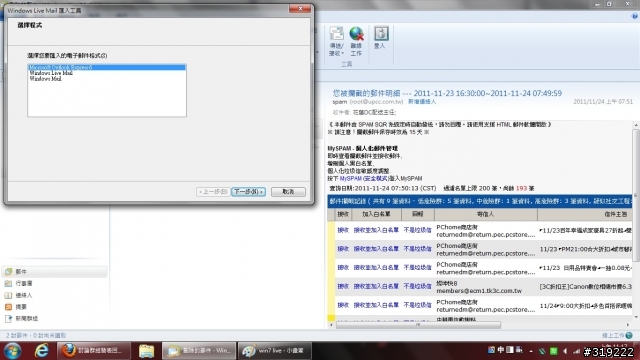Select Microsoft Outlook Express 6 in format list
640x360 pixels.
pyautogui.click(x=107, y=67)
